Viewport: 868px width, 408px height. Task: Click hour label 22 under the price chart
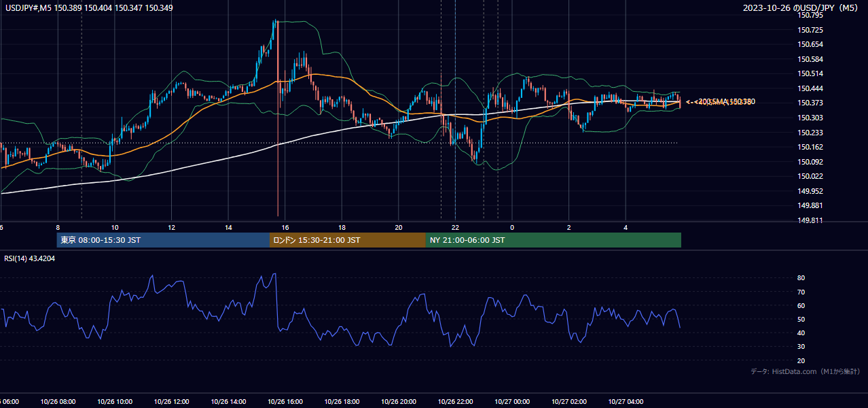pos(455,228)
